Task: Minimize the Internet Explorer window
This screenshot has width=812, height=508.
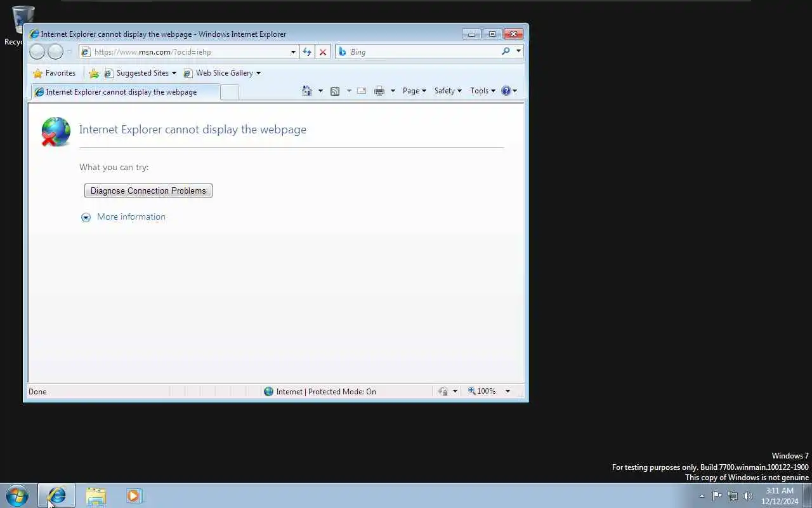Action: coord(471,34)
